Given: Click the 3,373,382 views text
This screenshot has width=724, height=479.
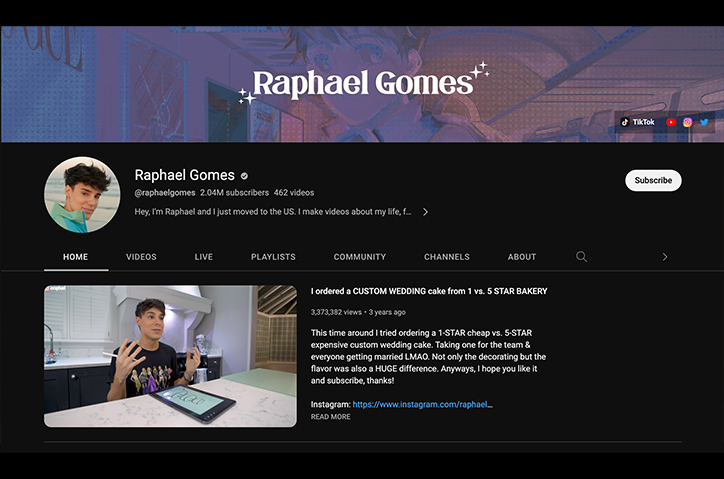Looking at the screenshot, I should tap(336, 312).
